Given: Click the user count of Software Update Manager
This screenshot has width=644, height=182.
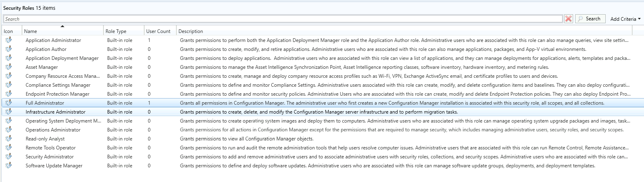Looking at the screenshot, I should (x=149, y=166).
